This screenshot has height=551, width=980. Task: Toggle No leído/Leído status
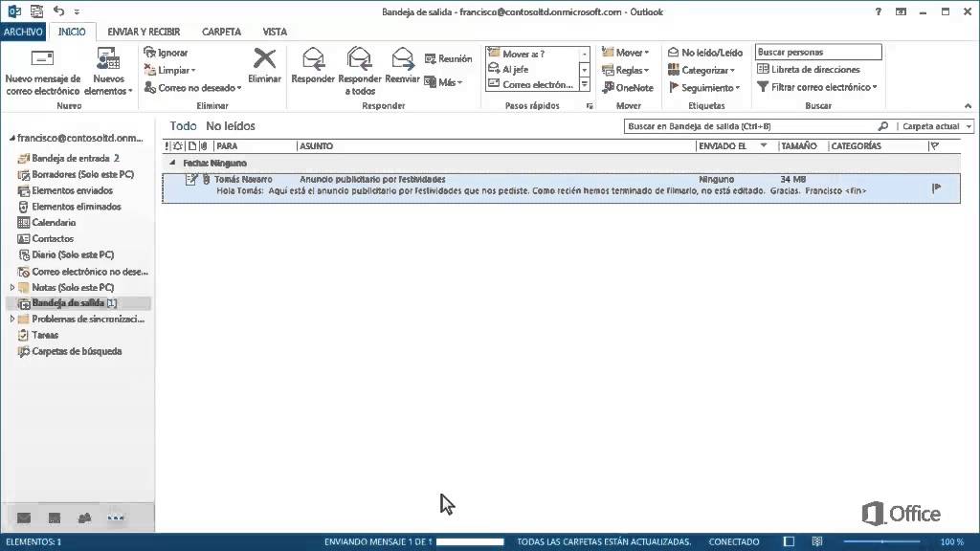[x=705, y=53]
